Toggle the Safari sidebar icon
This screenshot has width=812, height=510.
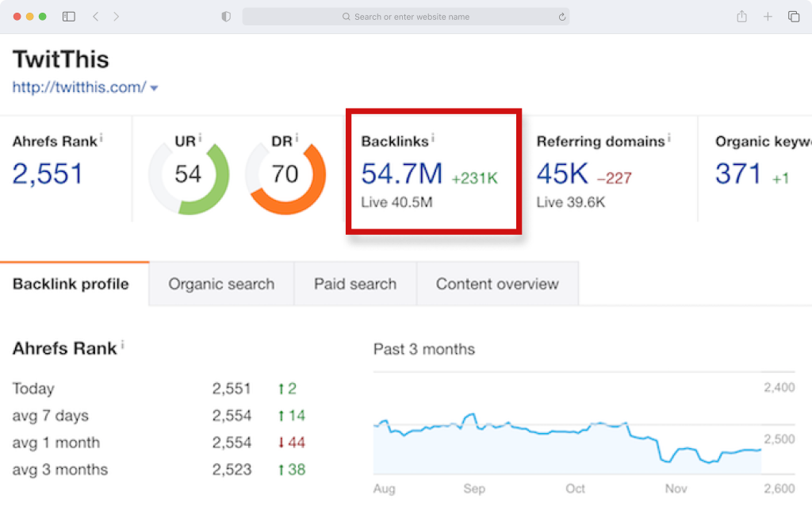69,17
